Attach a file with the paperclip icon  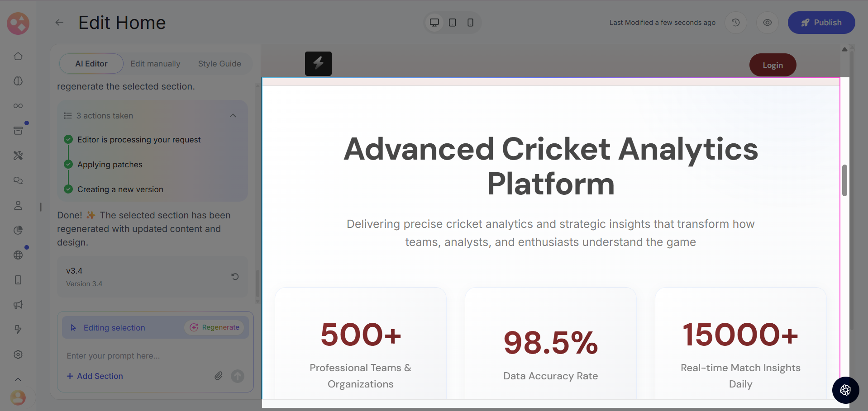click(x=219, y=376)
